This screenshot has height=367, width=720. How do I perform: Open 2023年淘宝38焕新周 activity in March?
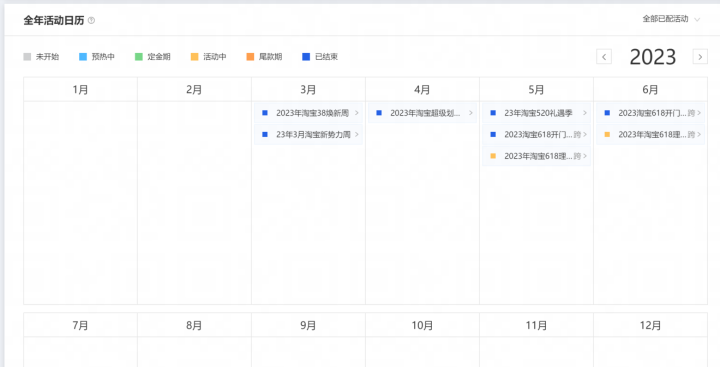click(308, 113)
